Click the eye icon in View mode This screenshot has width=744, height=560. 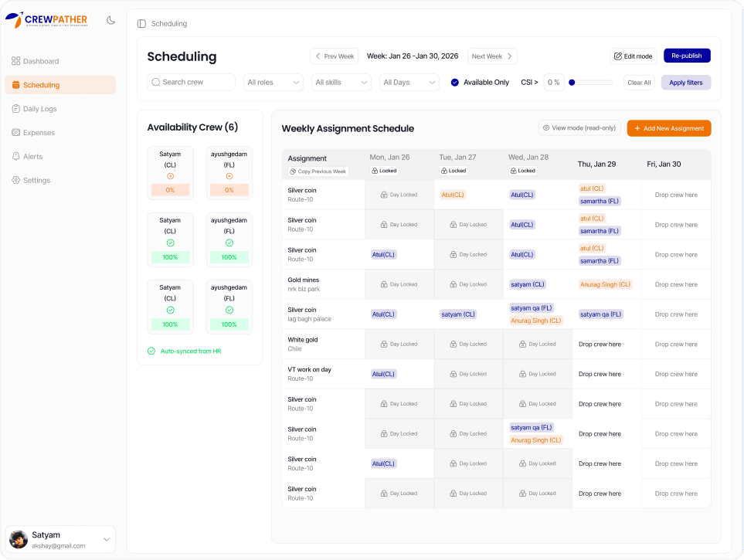(x=546, y=128)
